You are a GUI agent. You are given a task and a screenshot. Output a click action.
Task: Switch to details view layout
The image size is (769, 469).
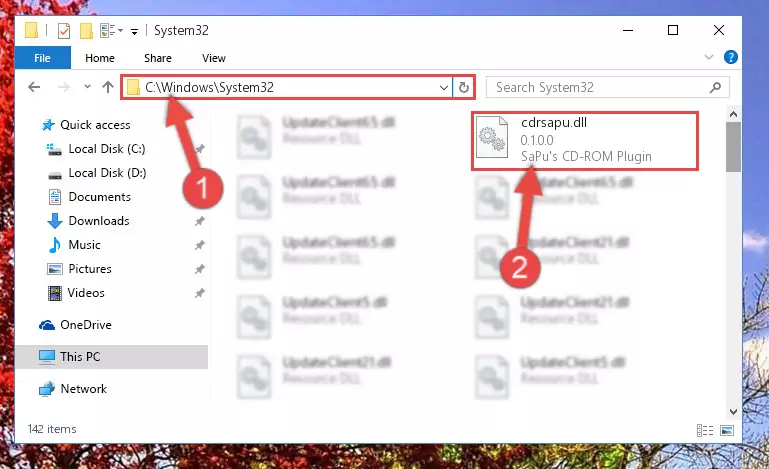704,430
